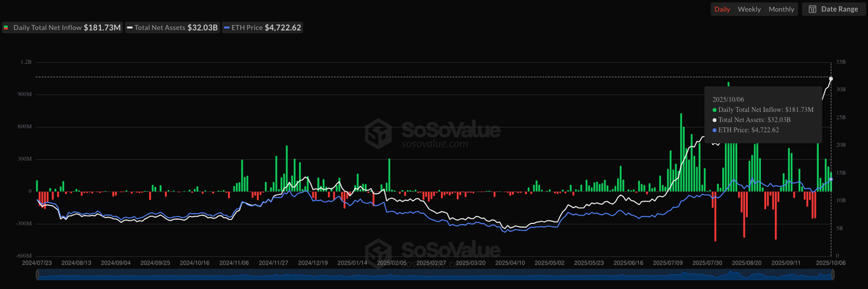Toggle Total Net Assets legend series
The height and width of the screenshot is (289, 868).
coord(172,28)
